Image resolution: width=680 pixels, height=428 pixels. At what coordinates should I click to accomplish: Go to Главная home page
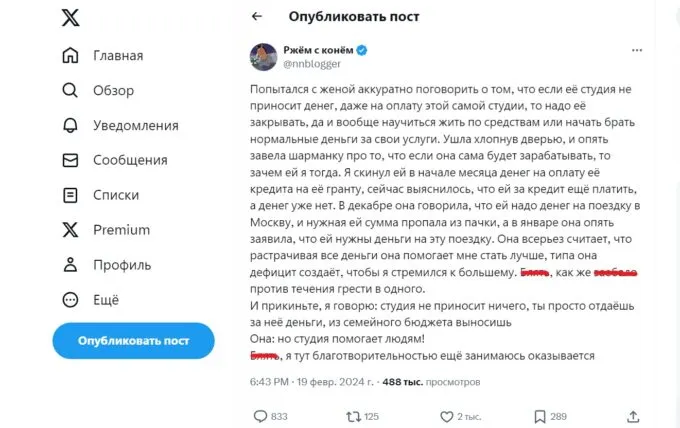(x=70, y=55)
